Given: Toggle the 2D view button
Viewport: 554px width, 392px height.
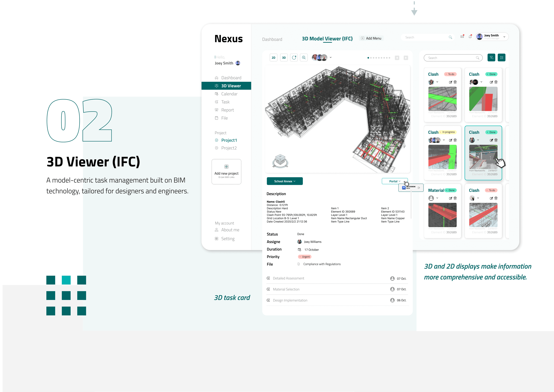Looking at the screenshot, I should tap(273, 58).
